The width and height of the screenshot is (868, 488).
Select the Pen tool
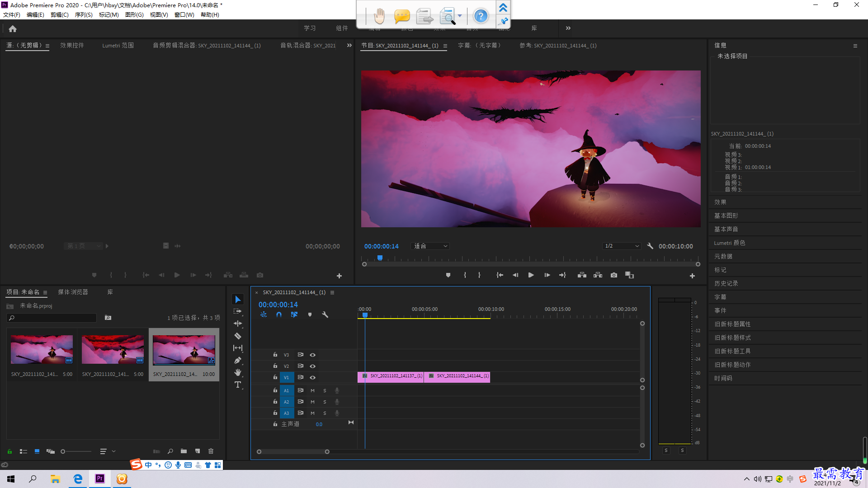238,361
